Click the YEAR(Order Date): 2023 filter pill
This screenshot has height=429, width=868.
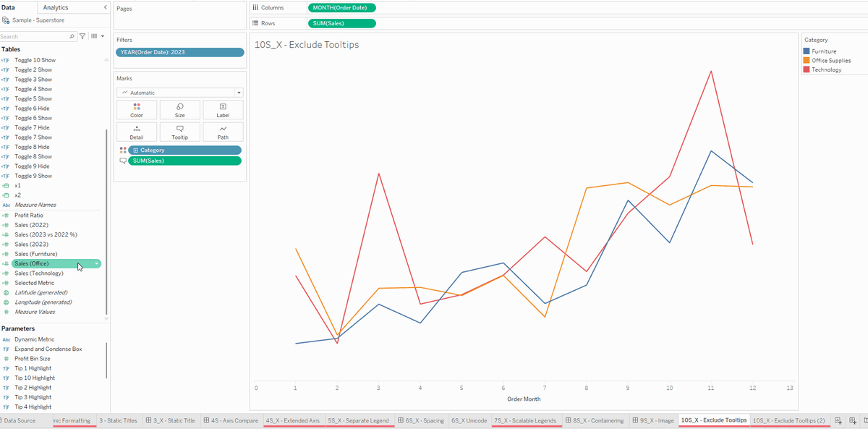[x=179, y=53]
